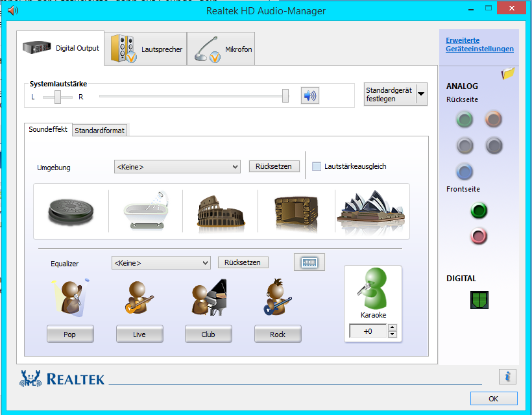Click the Club pianist figure icon
This screenshot has height=415, width=532.
209,297
